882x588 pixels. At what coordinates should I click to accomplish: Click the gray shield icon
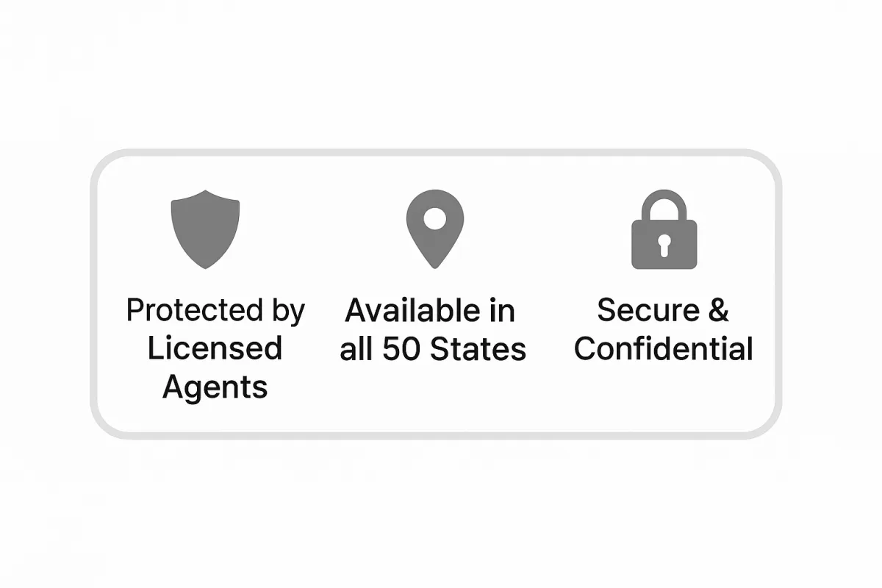pos(205,229)
